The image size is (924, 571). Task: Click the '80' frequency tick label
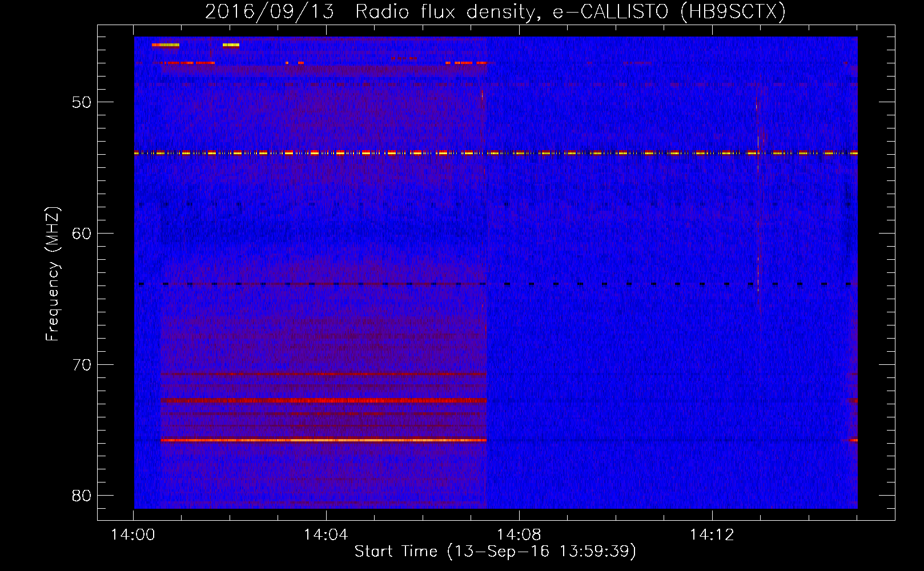pyautogui.click(x=82, y=496)
